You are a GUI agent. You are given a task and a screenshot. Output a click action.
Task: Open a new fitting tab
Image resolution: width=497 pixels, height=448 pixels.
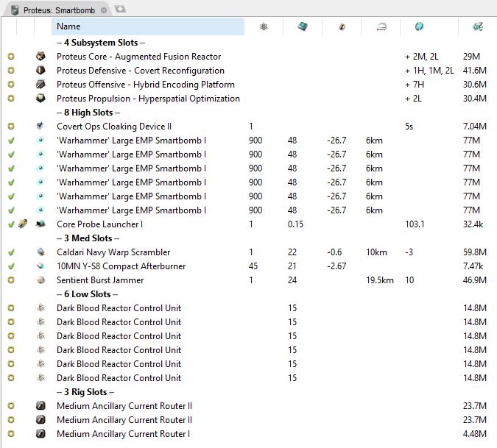point(120,9)
